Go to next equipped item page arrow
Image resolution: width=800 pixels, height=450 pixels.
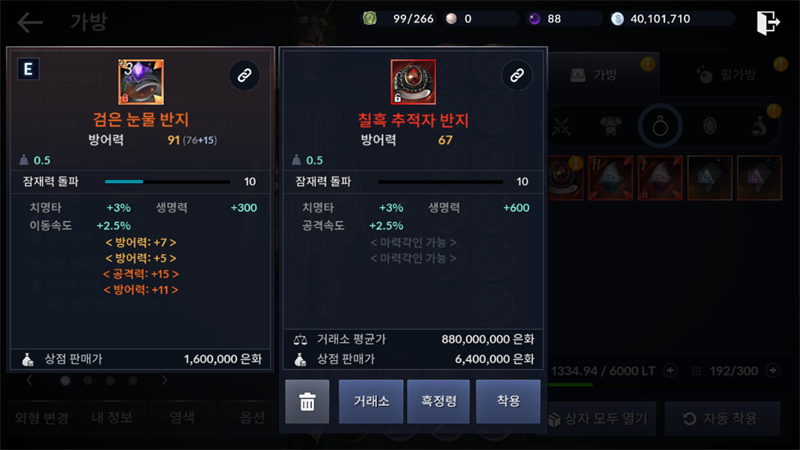click(164, 380)
